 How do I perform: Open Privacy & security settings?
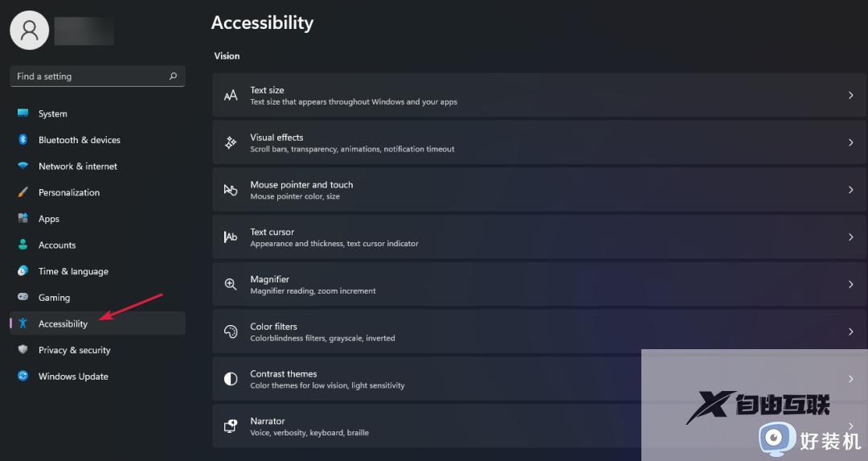click(74, 350)
